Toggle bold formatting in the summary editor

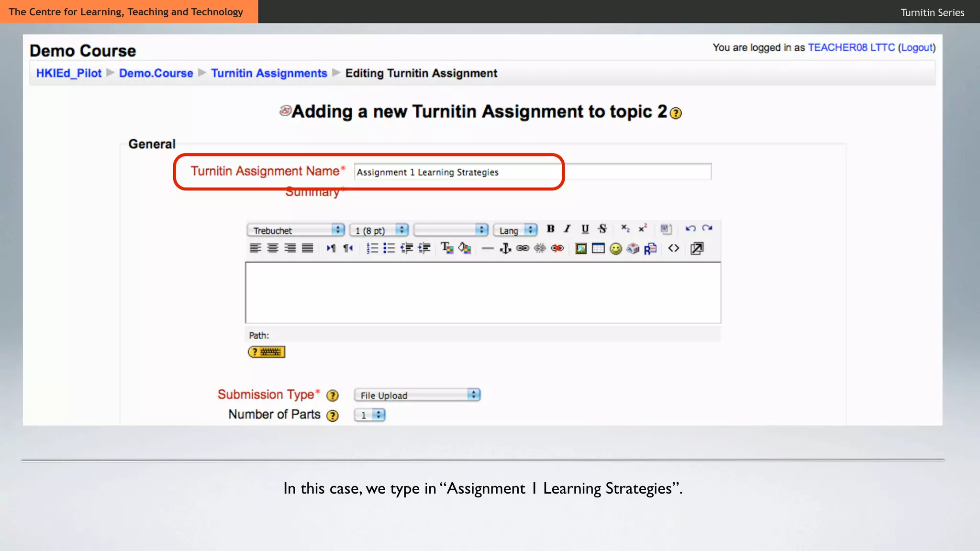[x=550, y=229]
